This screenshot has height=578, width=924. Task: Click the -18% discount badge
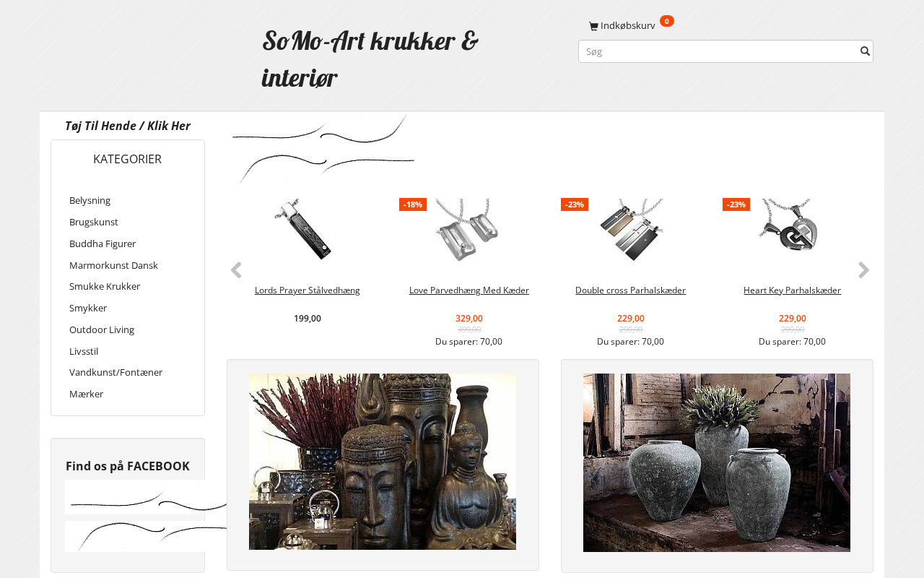[413, 204]
